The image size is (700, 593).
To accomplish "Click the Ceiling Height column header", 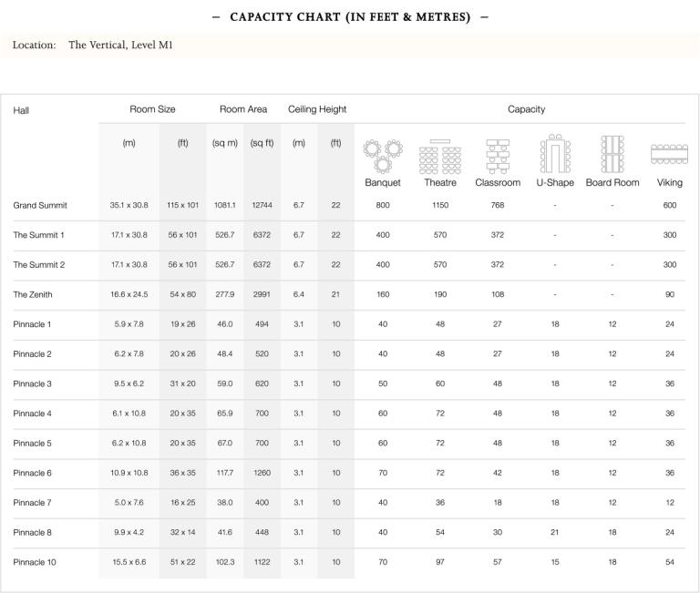I will (317, 109).
